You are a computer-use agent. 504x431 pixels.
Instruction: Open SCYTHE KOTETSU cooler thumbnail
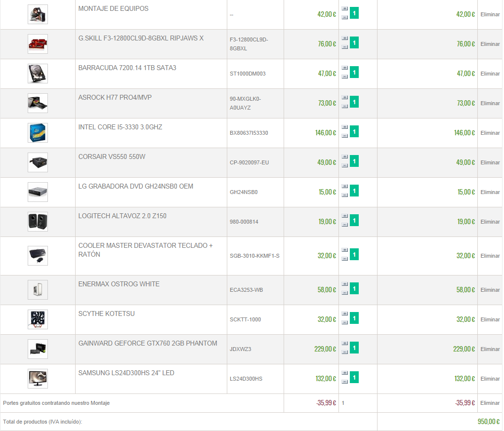pyautogui.click(x=38, y=319)
